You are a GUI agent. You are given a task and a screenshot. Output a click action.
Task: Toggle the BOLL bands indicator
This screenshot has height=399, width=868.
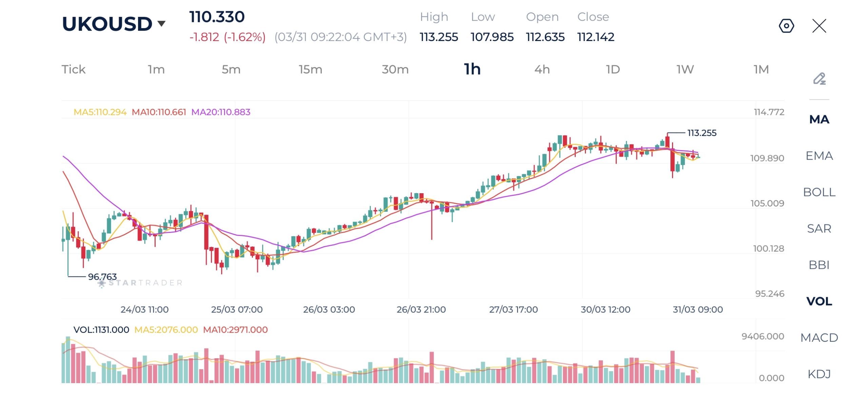click(819, 192)
